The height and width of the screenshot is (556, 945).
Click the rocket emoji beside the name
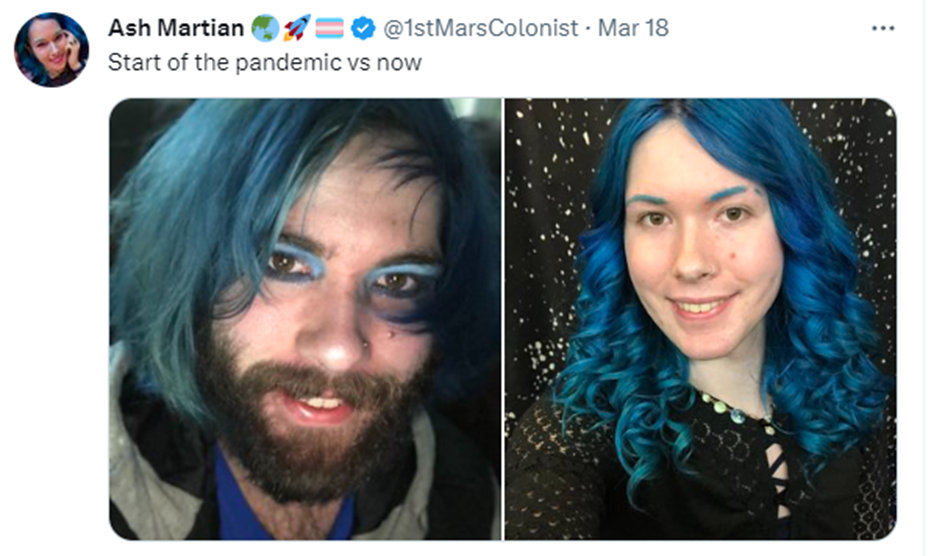click(297, 28)
